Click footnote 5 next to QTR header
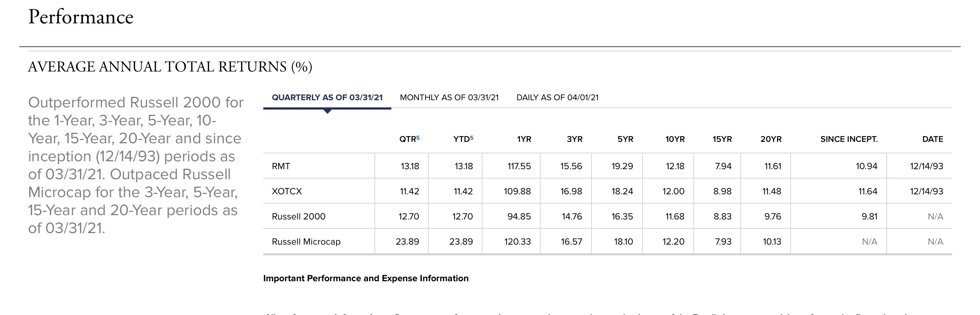Screen dimensions: 980x315 (x=418, y=138)
